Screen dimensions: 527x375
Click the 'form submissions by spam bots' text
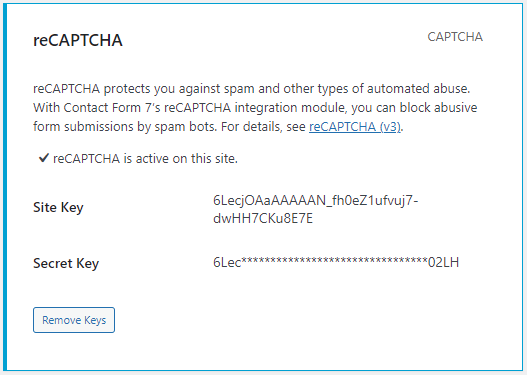[124, 127]
